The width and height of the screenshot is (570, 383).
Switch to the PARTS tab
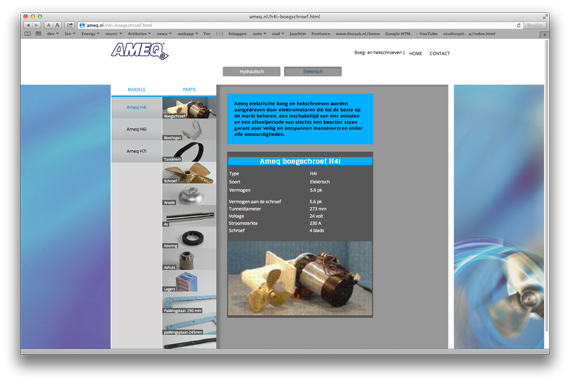pos(189,89)
